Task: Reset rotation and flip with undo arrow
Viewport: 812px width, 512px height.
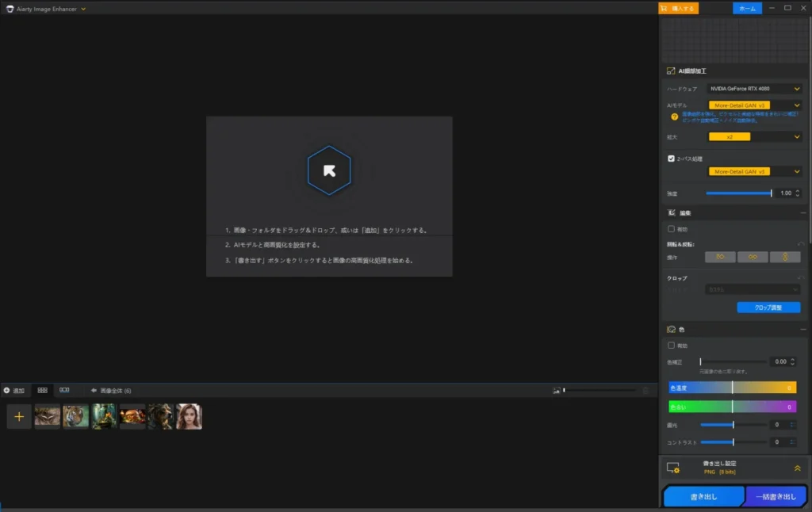Action: click(801, 244)
